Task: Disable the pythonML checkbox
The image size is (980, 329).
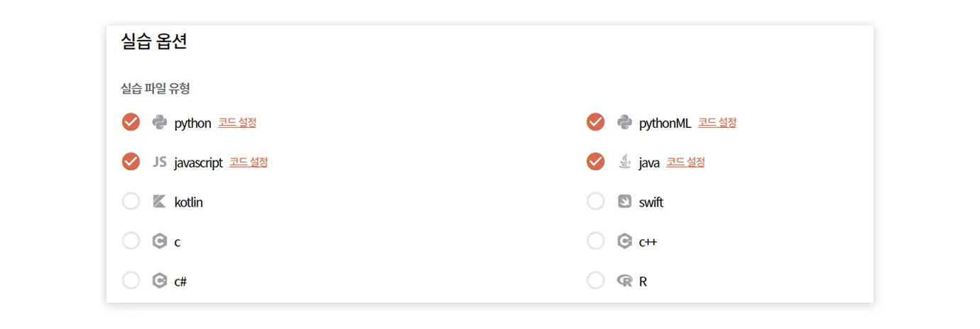Action: [x=595, y=122]
